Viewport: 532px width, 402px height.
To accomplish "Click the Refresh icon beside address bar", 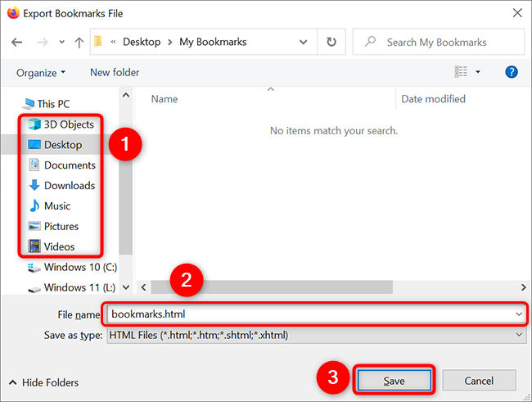I will (331, 42).
